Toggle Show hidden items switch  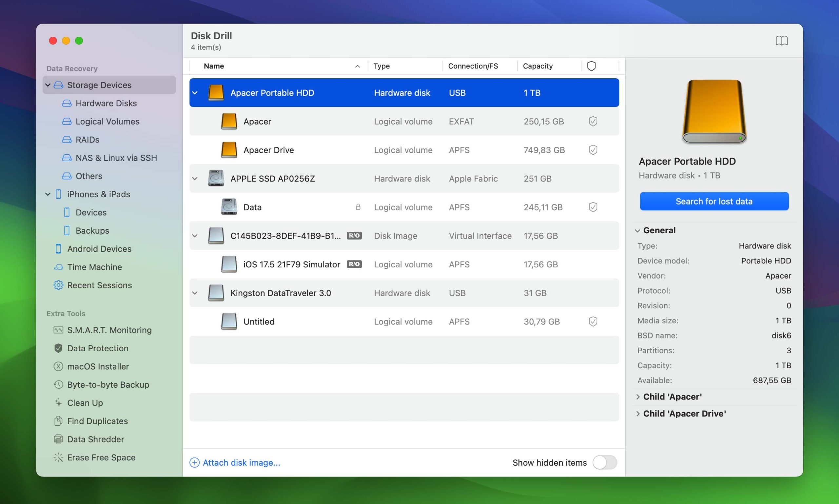pyautogui.click(x=605, y=463)
